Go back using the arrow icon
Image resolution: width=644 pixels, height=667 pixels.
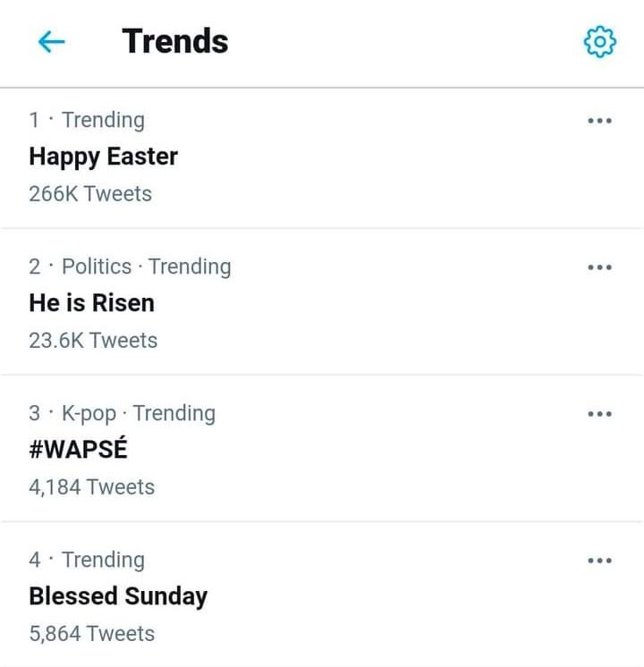[x=52, y=42]
